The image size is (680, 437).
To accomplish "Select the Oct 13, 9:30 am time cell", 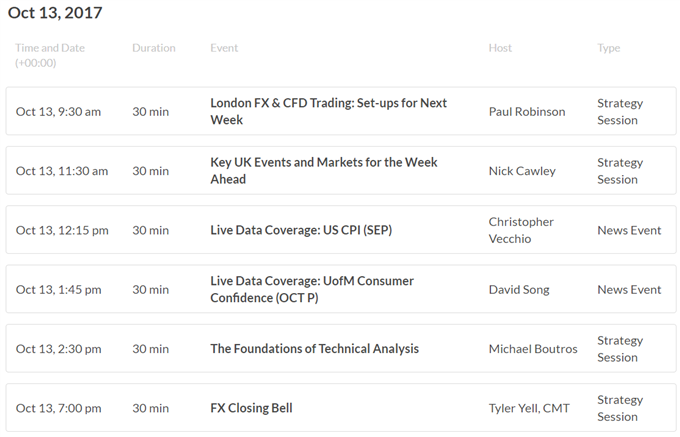I will coord(58,112).
